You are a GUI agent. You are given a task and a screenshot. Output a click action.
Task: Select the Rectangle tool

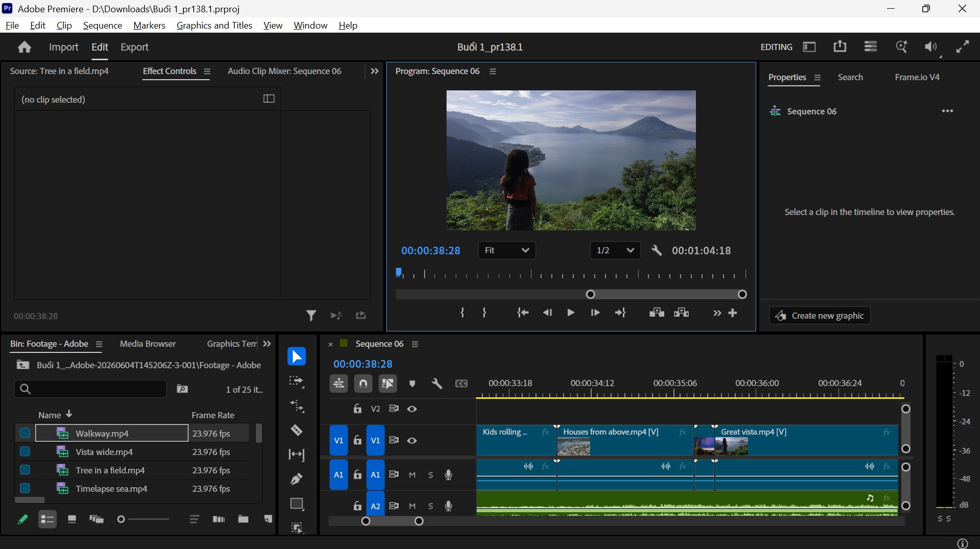[x=296, y=504]
